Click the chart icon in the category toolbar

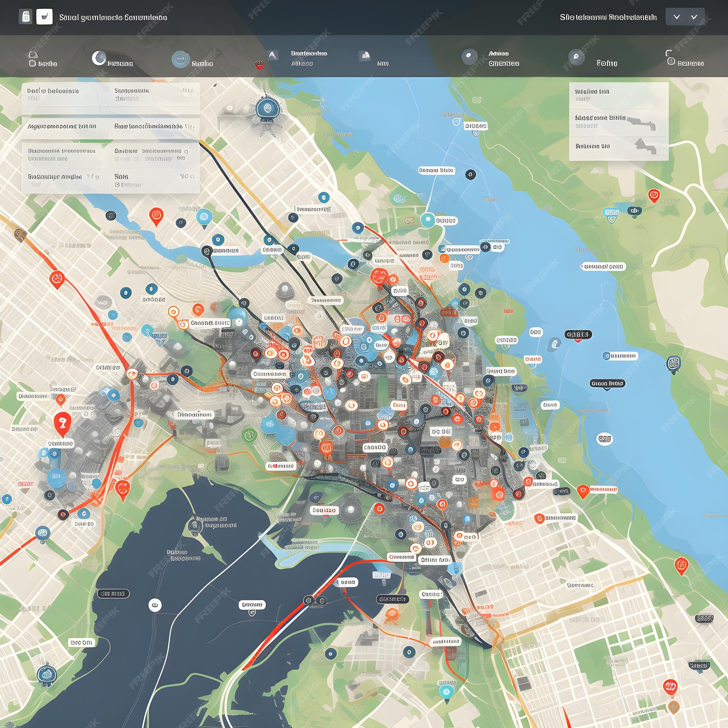click(365, 56)
